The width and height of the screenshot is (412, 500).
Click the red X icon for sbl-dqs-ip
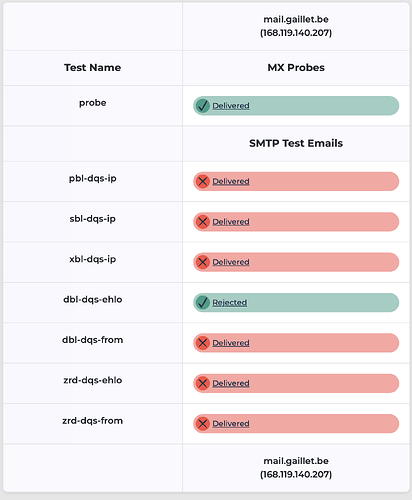(x=202, y=222)
